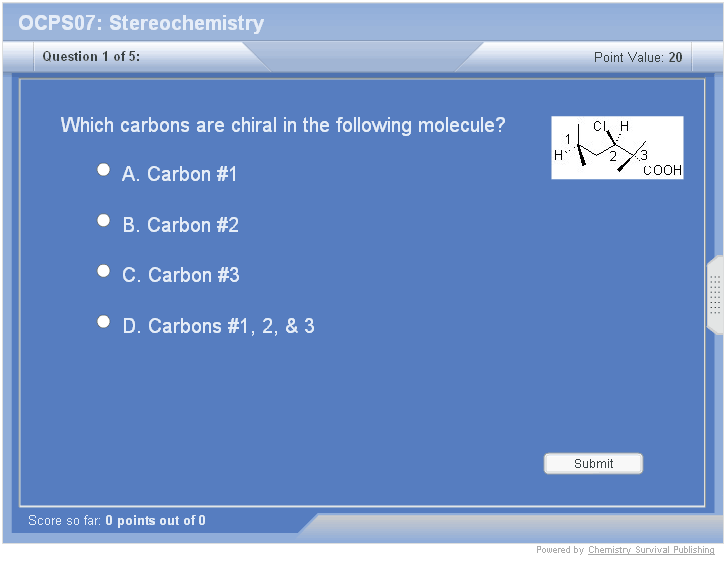Click the 'Score so far' status text
The width and height of the screenshot is (727, 561).
[117, 520]
